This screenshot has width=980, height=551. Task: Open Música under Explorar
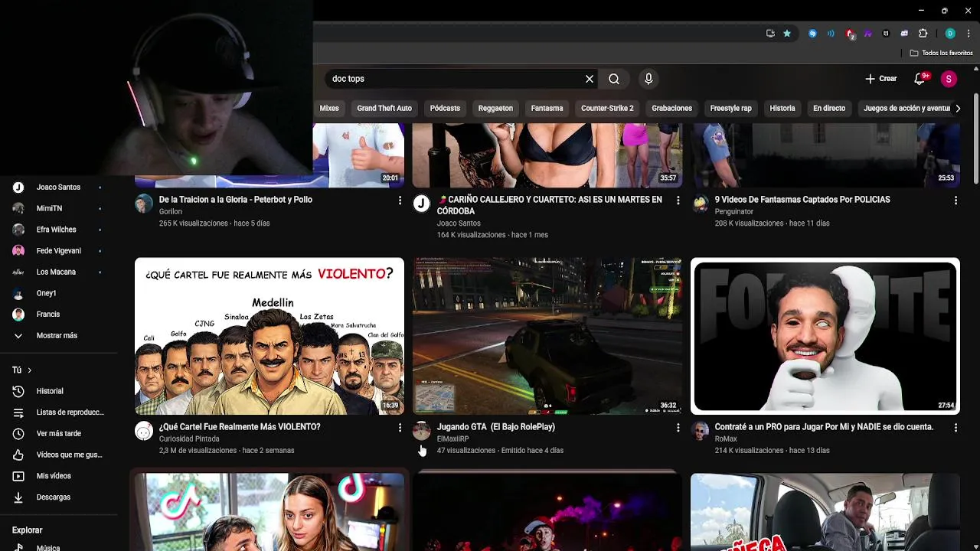(x=58, y=546)
